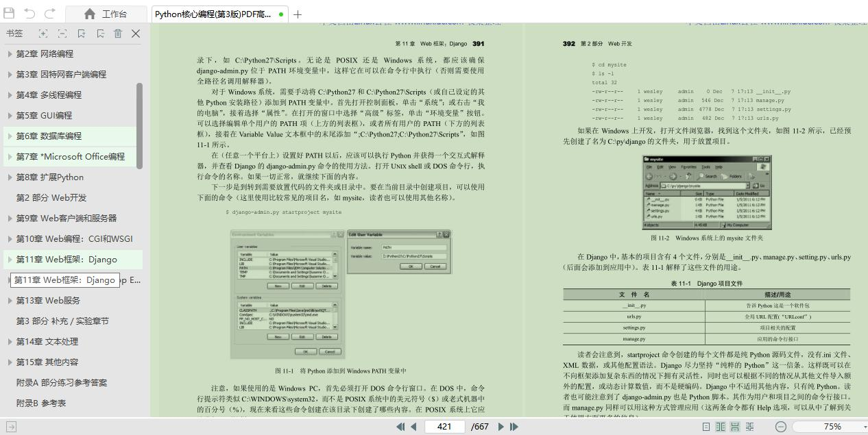Jump to first page icon

pyautogui.click(x=400, y=426)
